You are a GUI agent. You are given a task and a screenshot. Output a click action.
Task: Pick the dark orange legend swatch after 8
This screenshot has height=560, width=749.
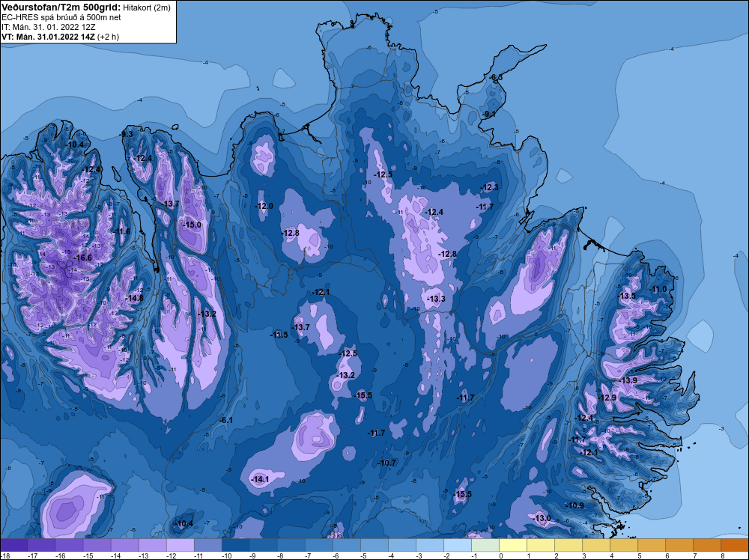[735, 545]
